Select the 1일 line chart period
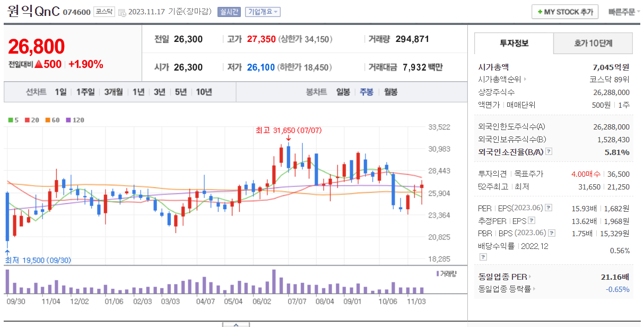The height and width of the screenshot is (327, 644). (60, 92)
